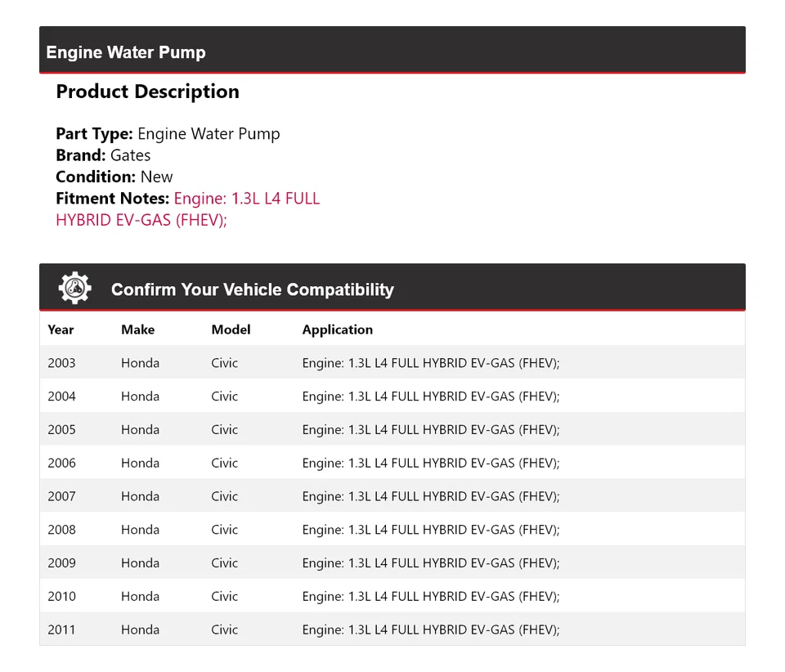
Task: Click Honda in the 2004 row
Action: (x=140, y=396)
